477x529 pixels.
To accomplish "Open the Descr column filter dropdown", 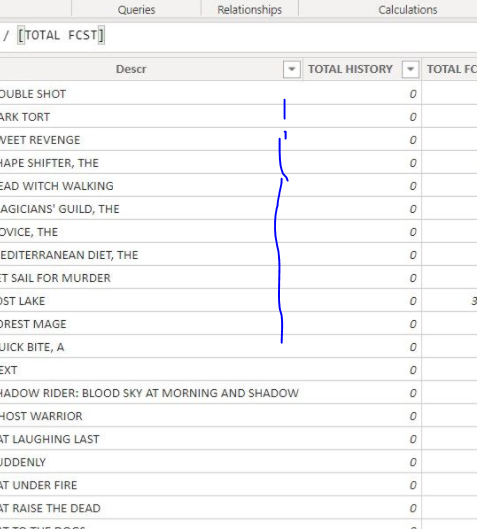I will (x=292, y=69).
